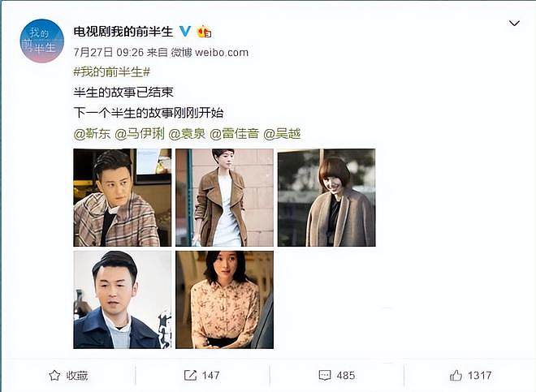Open the 我的前半生 profile avatar
Screen dimensions: 536x392
pyautogui.click(x=42, y=41)
